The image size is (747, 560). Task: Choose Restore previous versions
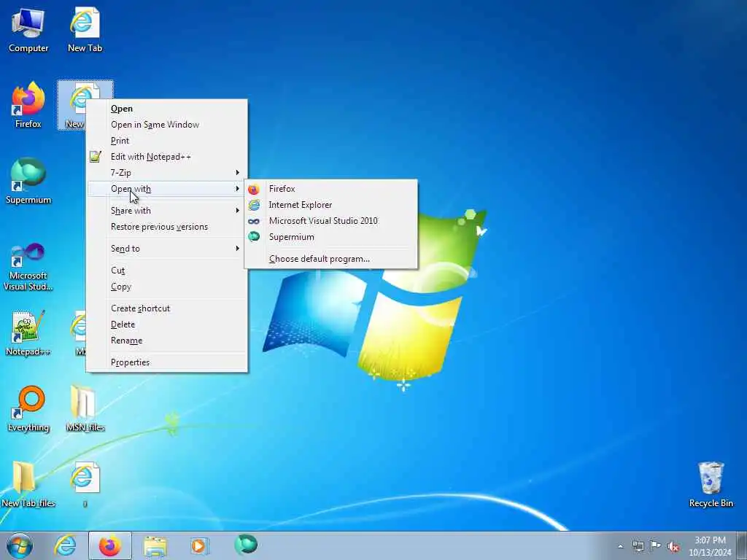click(167, 227)
